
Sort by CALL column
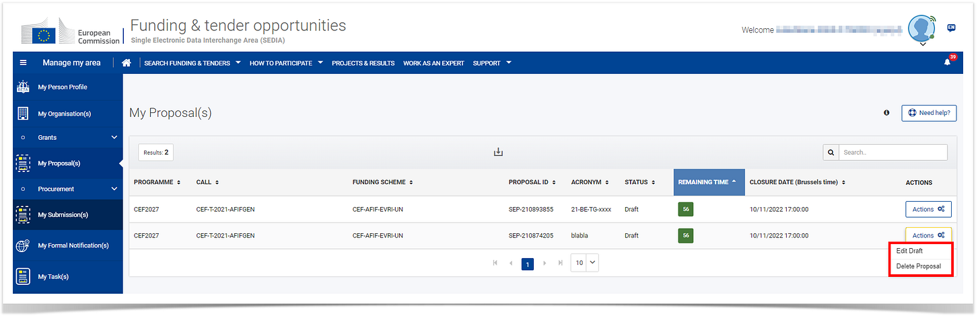coord(207,182)
